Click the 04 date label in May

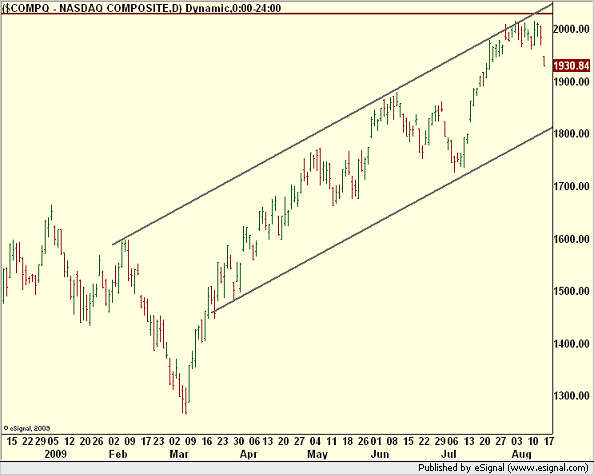pos(315,442)
